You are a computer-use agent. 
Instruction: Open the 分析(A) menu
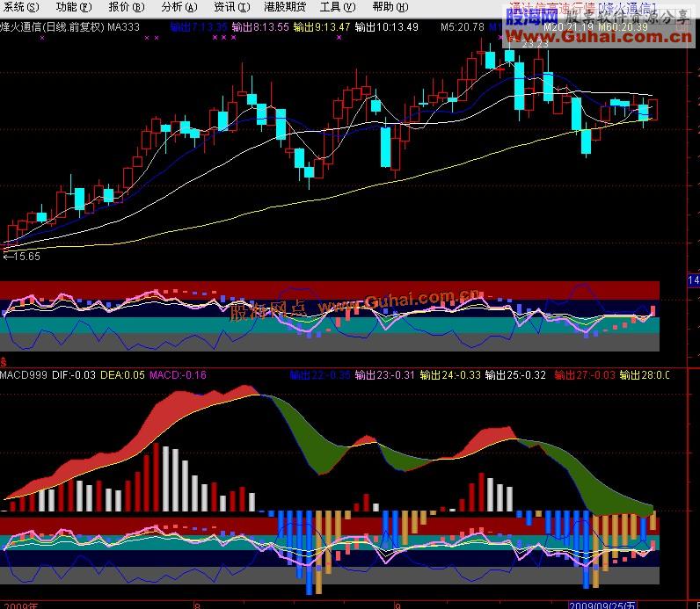179,7
